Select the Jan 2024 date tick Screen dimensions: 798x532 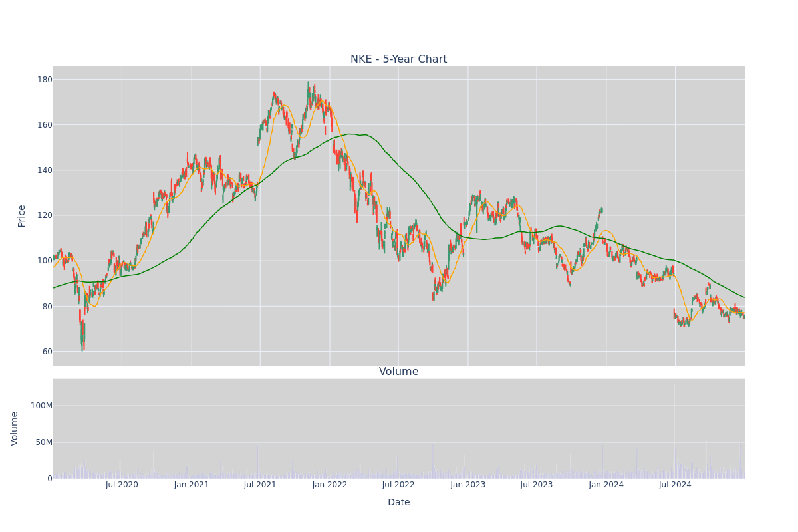[x=606, y=485]
